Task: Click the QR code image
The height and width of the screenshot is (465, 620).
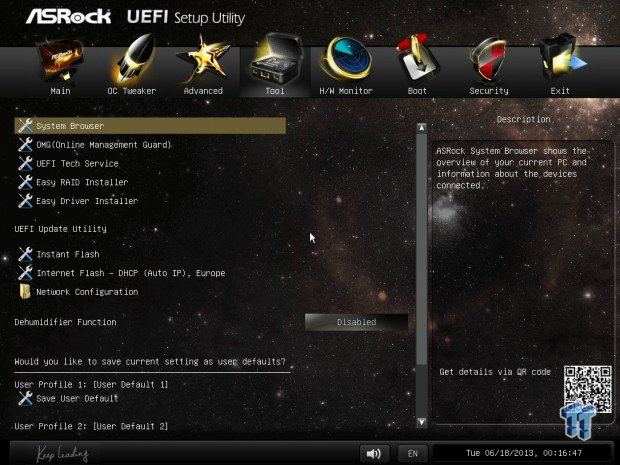Action: coord(588,389)
